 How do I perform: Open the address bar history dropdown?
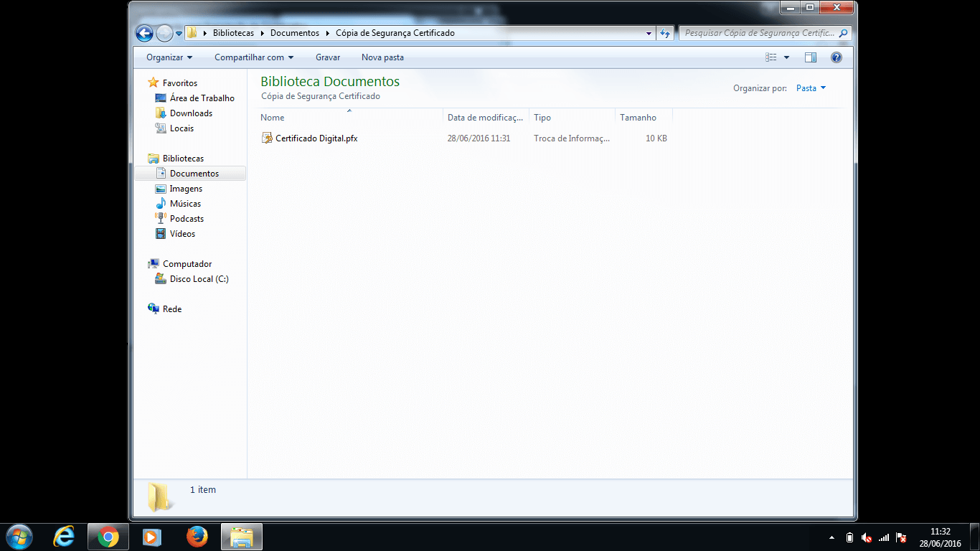point(649,33)
